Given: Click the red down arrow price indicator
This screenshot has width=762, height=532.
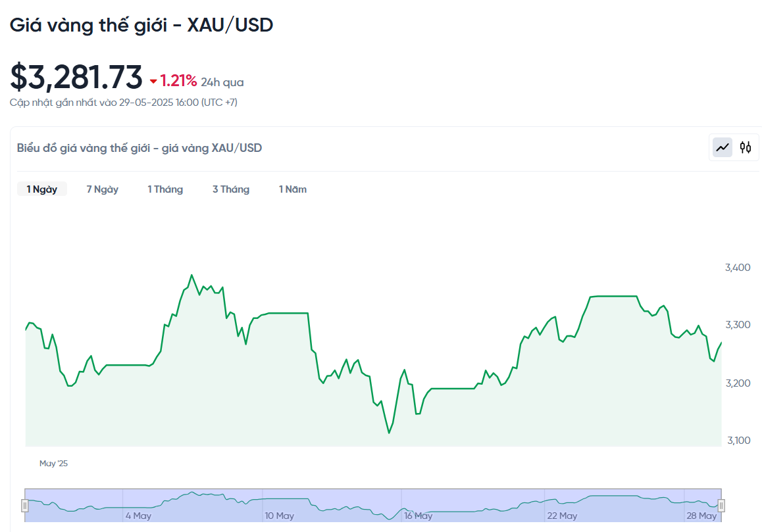Looking at the screenshot, I should 153,82.
